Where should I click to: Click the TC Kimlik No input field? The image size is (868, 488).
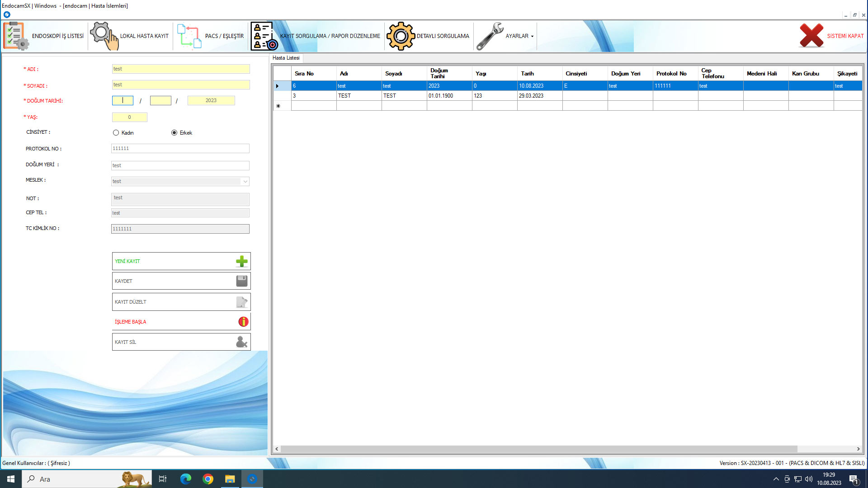(180, 229)
